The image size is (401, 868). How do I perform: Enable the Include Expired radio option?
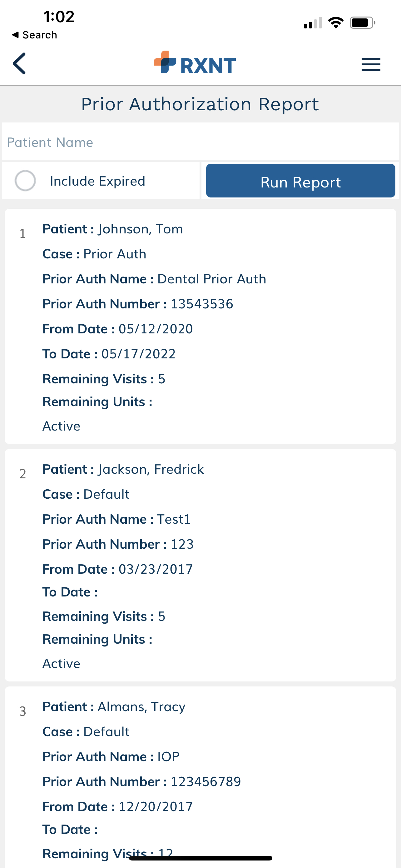click(x=25, y=181)
